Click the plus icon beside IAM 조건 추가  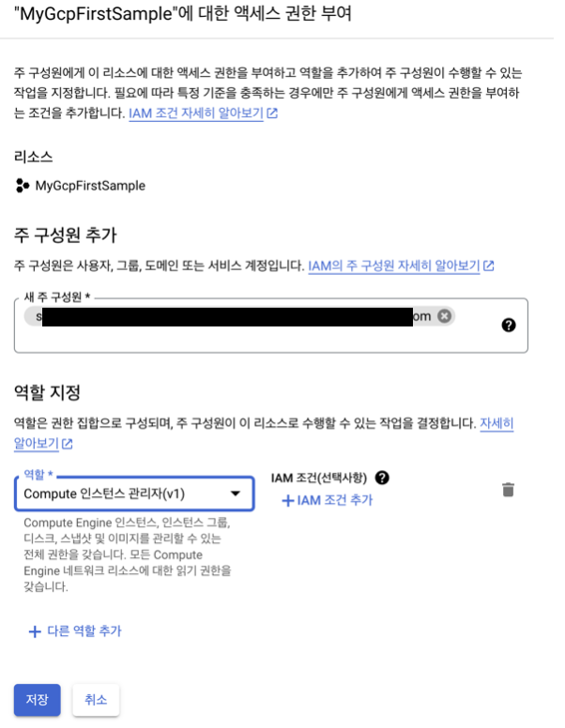(287, 501)
